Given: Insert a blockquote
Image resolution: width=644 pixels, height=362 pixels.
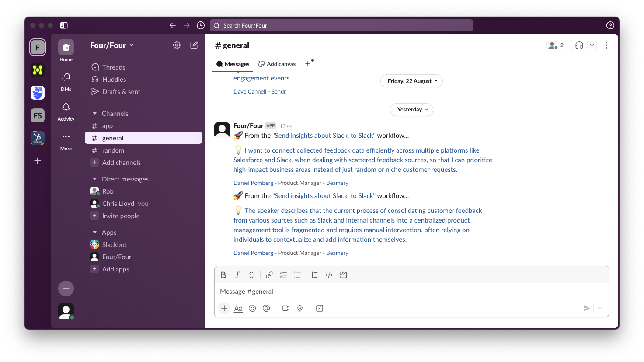Looking at the screenshot, I should pyautogui.click(x=315, y=275).
